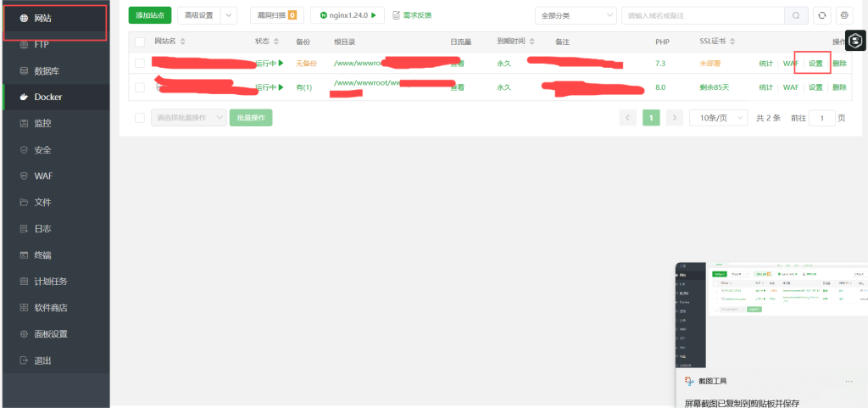
Task: Toggle the select-all checkbox in table header
Action: (140, 42)
